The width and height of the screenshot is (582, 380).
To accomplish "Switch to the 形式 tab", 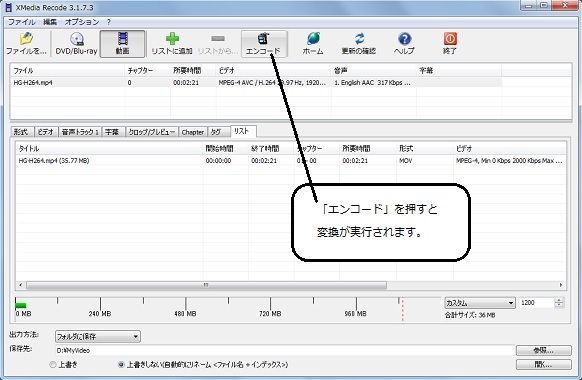I will click(x=21, y=132).
